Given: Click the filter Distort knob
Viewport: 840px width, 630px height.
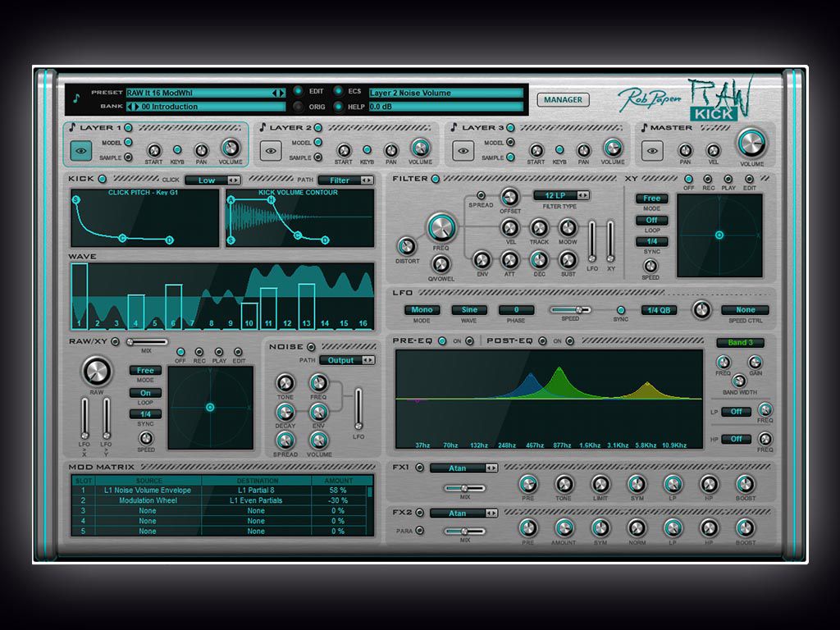Looking at the screenshot, I should [407, 246].
